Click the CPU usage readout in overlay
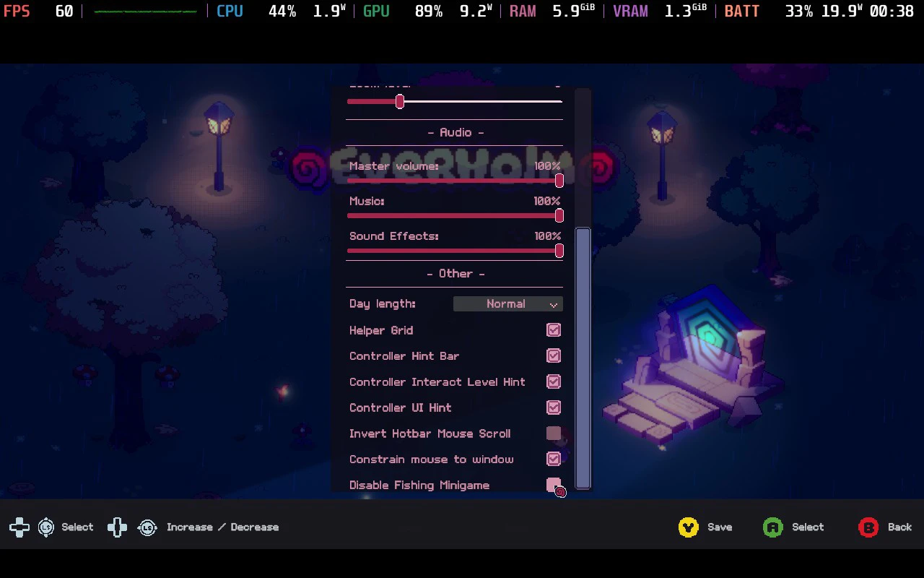This screenshot has width=924, height=578. click(282, 12)
